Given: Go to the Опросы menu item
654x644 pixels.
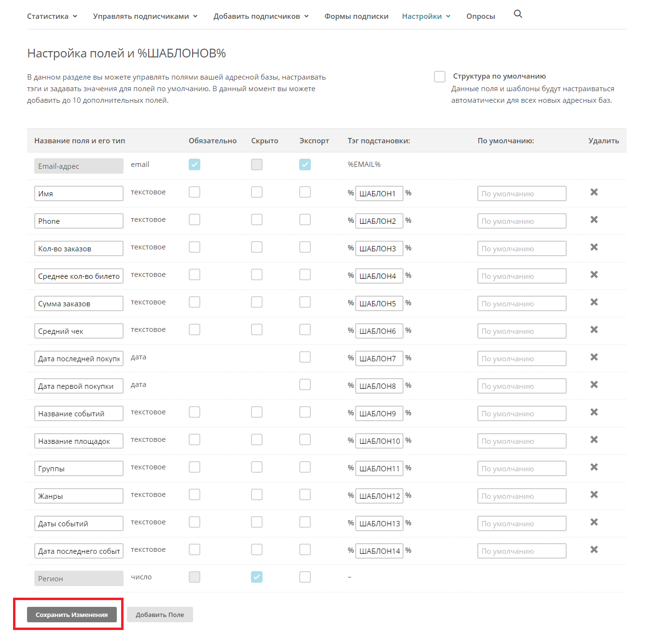Looking at the screenshot, I should point(481,16).
